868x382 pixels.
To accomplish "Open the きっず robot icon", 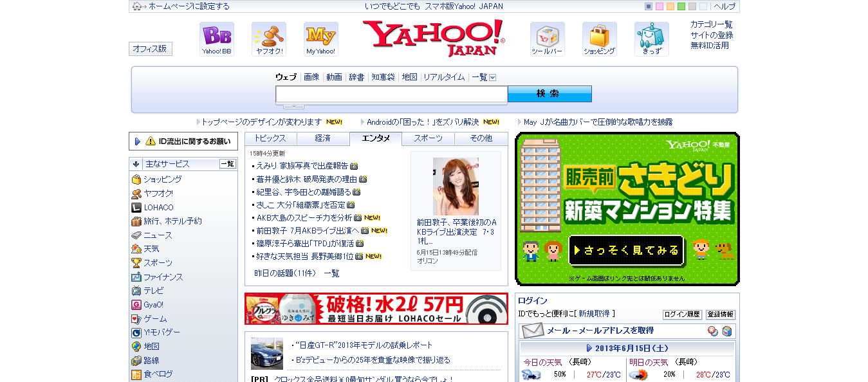I will (652, 39).
